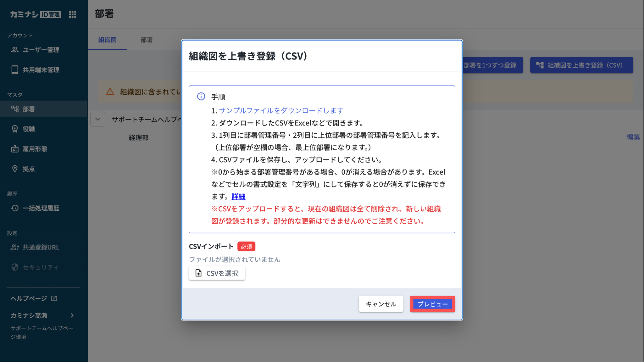
Task: Open 雇用形態 in the sidebar
Action: (35, 149)
